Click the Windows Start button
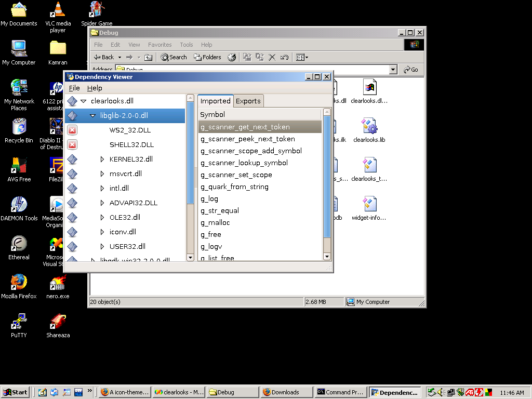The image size is (532, 399). click(15, 392)
